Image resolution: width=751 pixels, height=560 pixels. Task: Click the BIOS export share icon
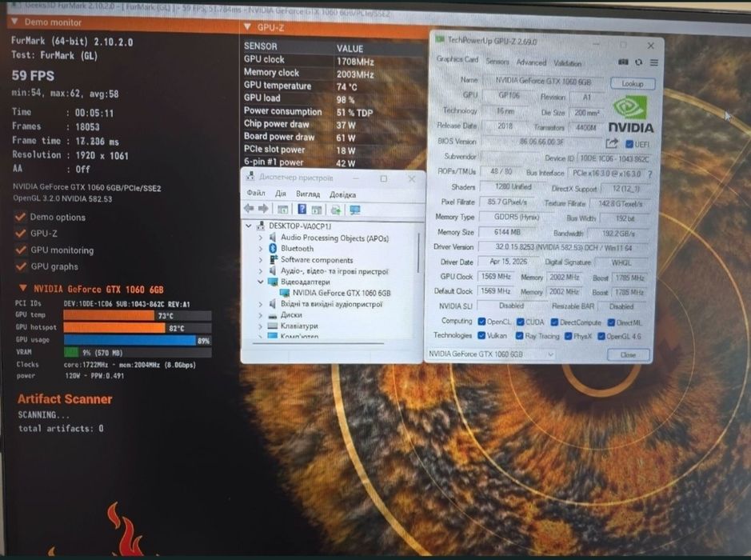click(x=612, y=143)
